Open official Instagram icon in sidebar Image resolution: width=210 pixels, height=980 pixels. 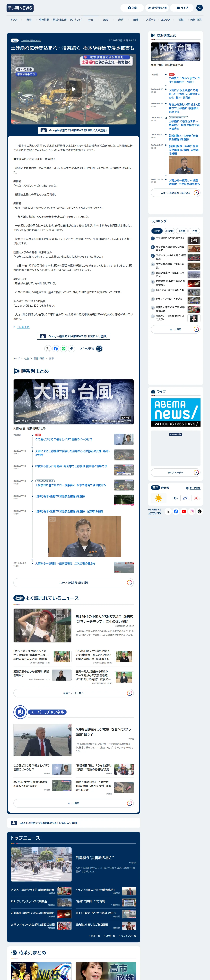click(192, 511)
